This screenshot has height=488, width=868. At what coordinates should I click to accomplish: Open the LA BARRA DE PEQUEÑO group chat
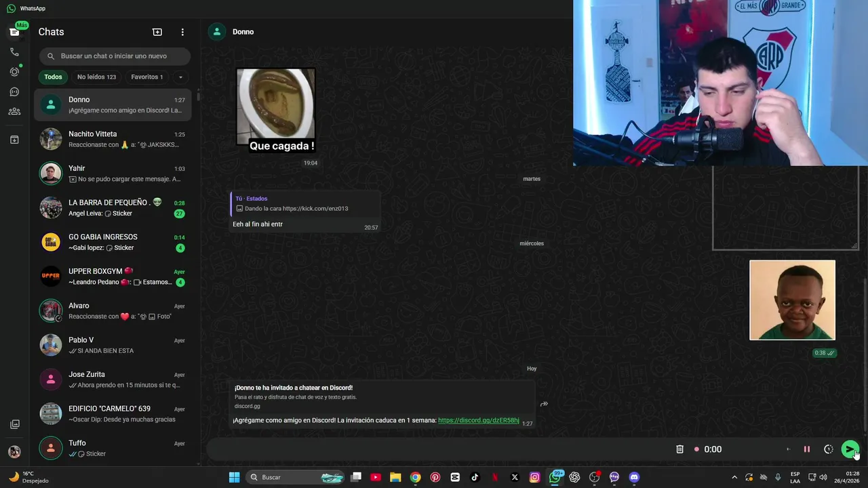tap(113, 207)
